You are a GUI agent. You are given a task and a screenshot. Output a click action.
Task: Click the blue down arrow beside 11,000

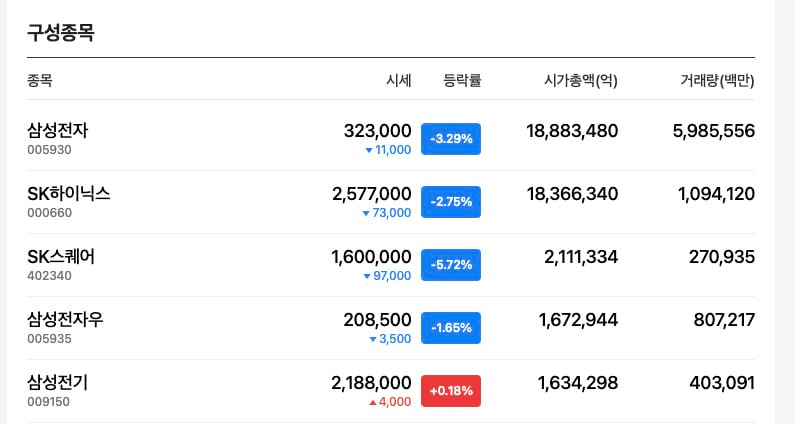click(x=369, y=150)
